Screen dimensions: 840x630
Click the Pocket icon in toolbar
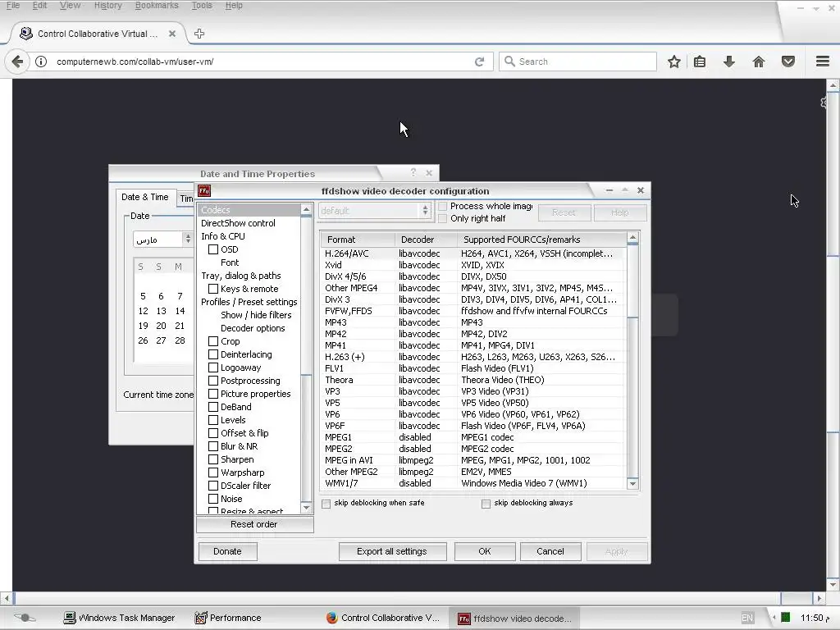[788, 62]
